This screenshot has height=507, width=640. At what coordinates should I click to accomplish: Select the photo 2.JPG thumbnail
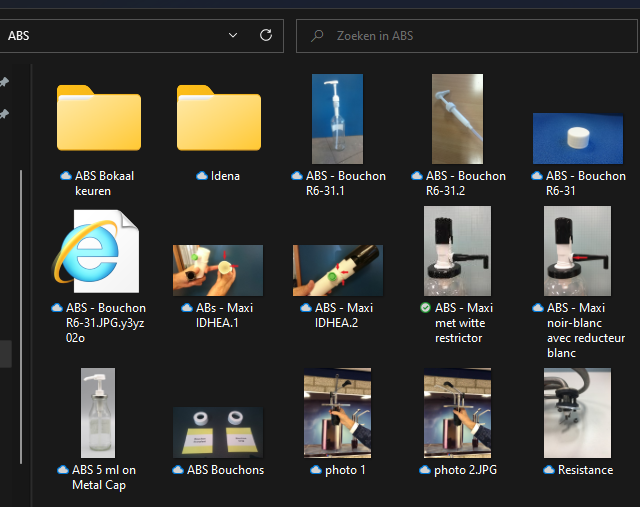click(457, 413)
